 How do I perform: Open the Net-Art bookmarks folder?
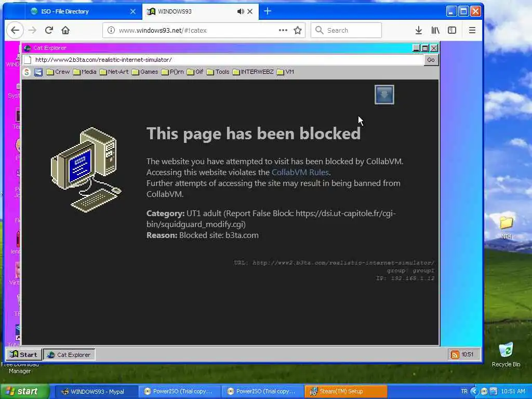point(114,72)
